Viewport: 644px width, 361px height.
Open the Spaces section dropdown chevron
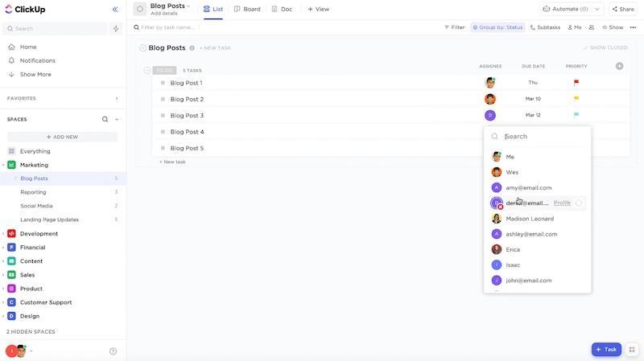click(x=117, y=119)
